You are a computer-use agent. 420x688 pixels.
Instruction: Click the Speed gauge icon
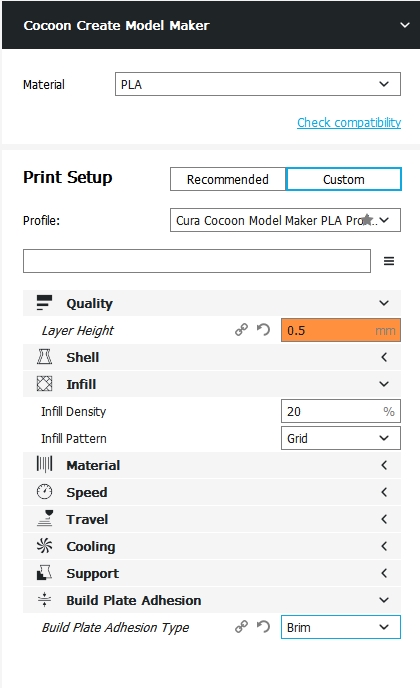44,492
